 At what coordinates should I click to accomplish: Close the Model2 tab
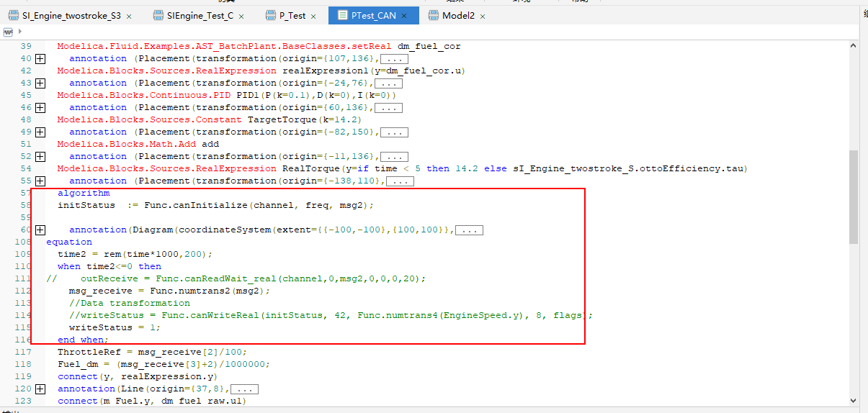[x=482, y=16]
